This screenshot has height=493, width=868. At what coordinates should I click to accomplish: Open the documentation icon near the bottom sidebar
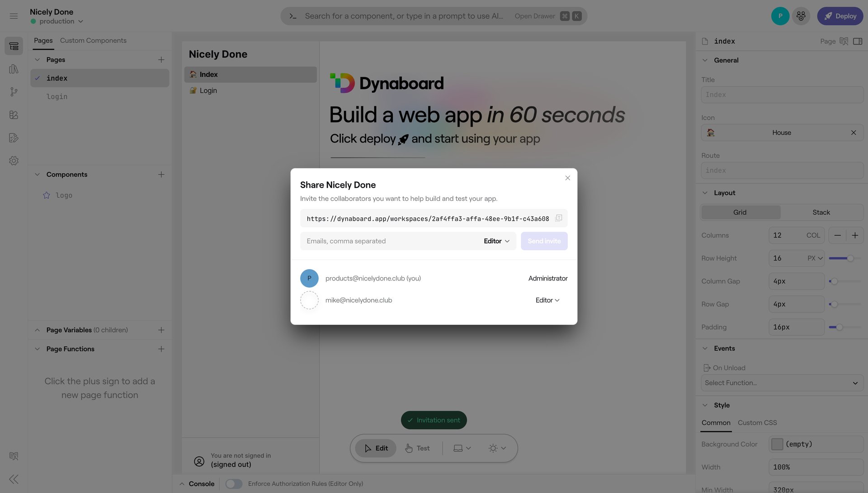[x=14, y=456]
